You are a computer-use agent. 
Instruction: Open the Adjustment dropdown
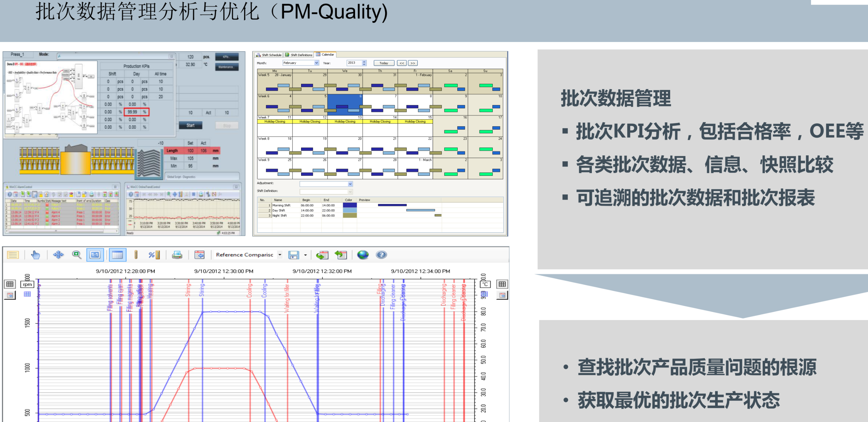pos(350,184)
